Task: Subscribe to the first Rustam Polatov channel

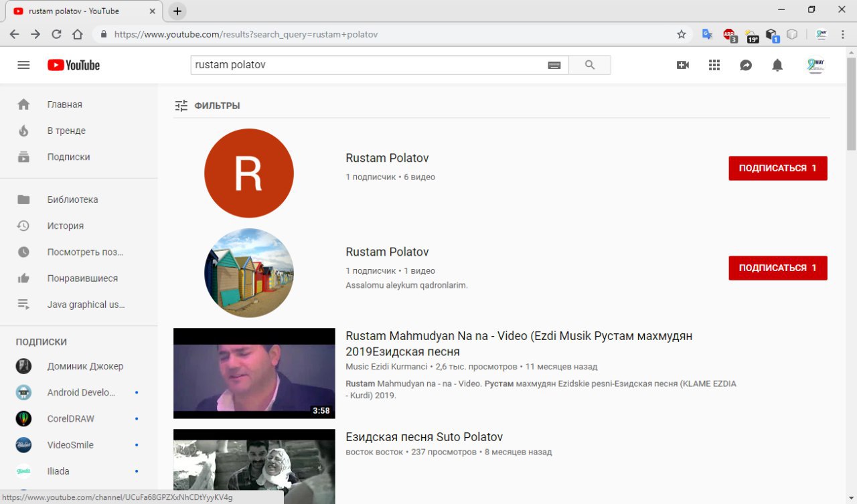Action: [x=778, y=168]
